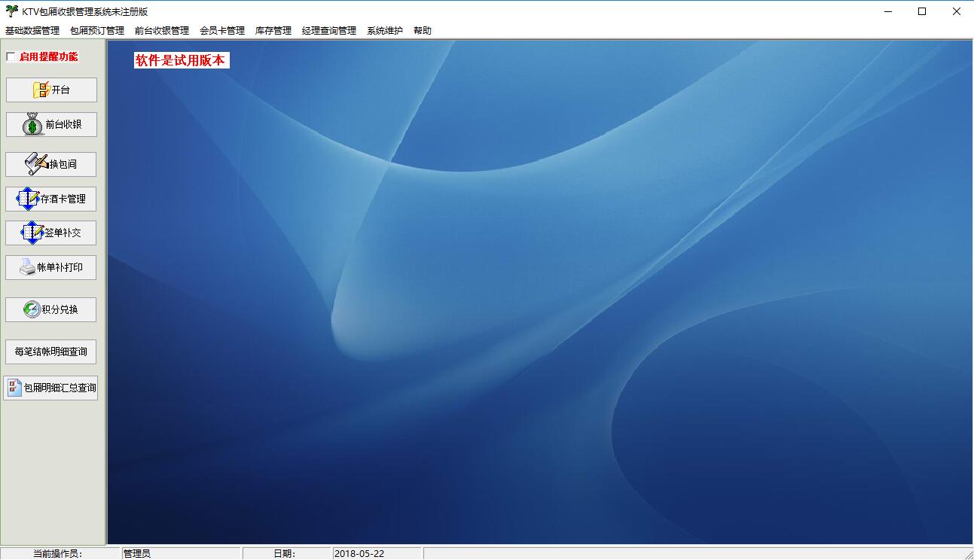Enable the 启用提醒功能 reminder checkbox
The width and height of the screenshot is (974, 560).
tap(10, 56)
